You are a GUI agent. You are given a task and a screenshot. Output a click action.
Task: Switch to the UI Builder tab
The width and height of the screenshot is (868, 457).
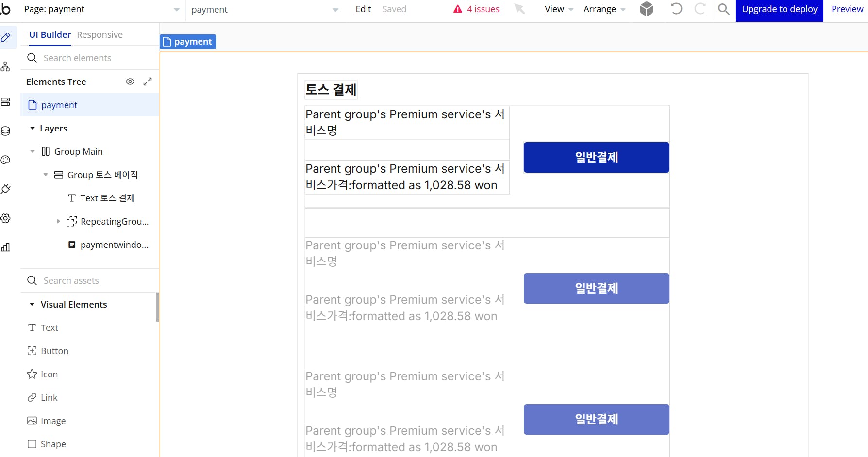tap(50, 35)
